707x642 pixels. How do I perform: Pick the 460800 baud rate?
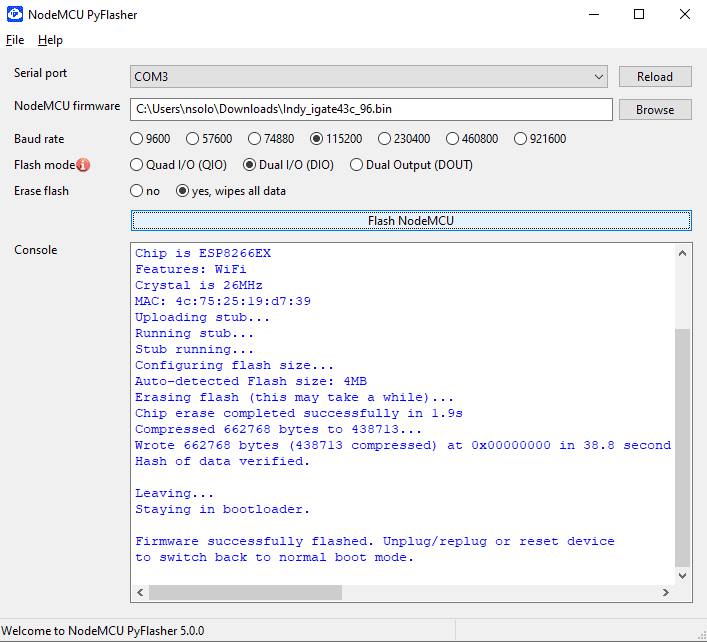[453, 139]
